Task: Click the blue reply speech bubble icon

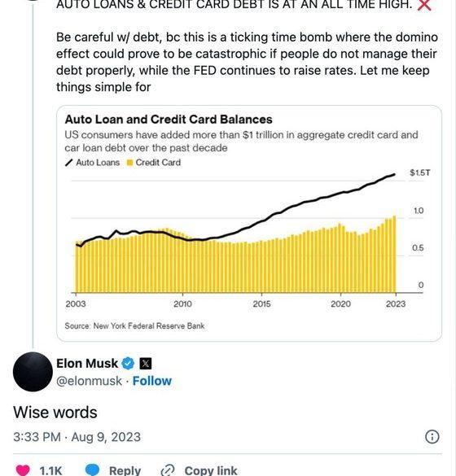Action: [92, 470]
